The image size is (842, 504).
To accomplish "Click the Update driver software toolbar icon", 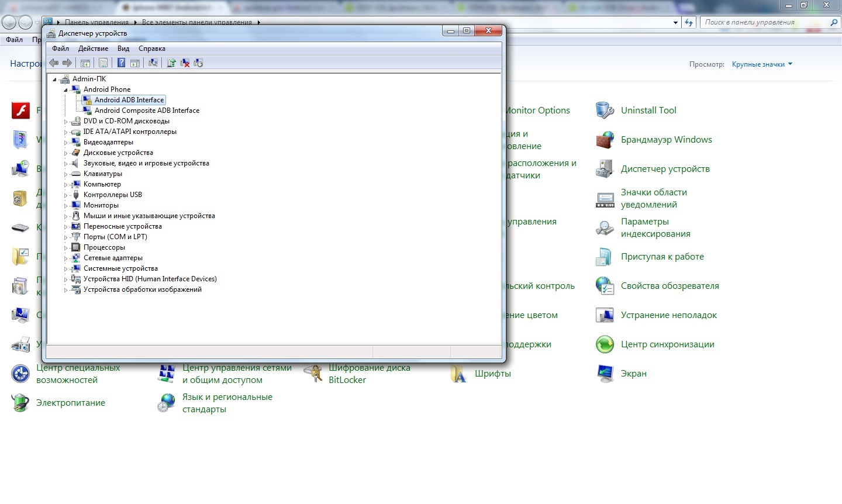I will click(171, 63).
